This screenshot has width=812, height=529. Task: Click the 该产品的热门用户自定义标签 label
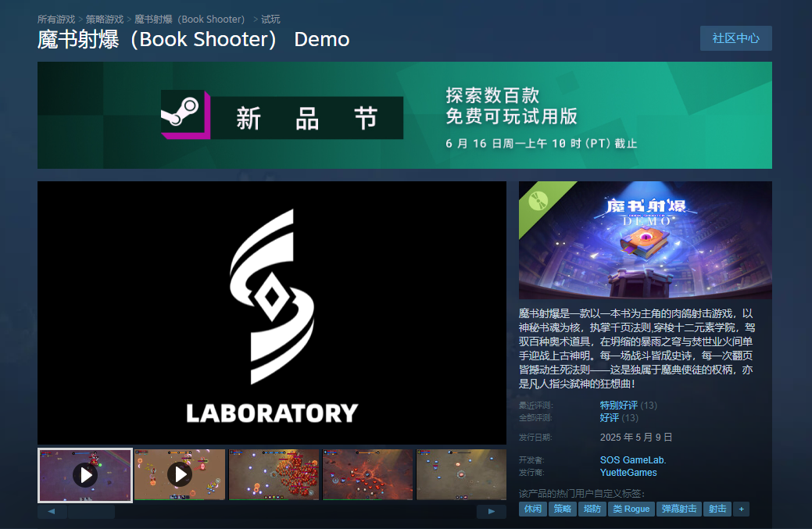pos(581,493)
